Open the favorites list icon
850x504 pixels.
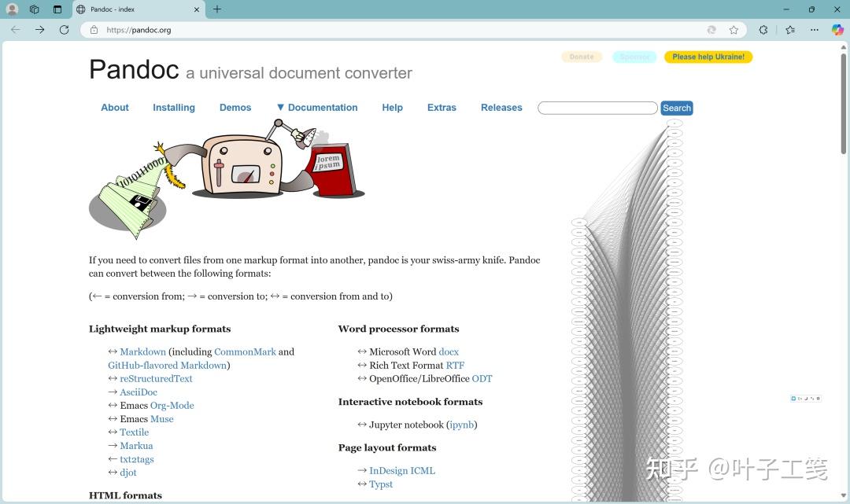[x=790, y=30]
